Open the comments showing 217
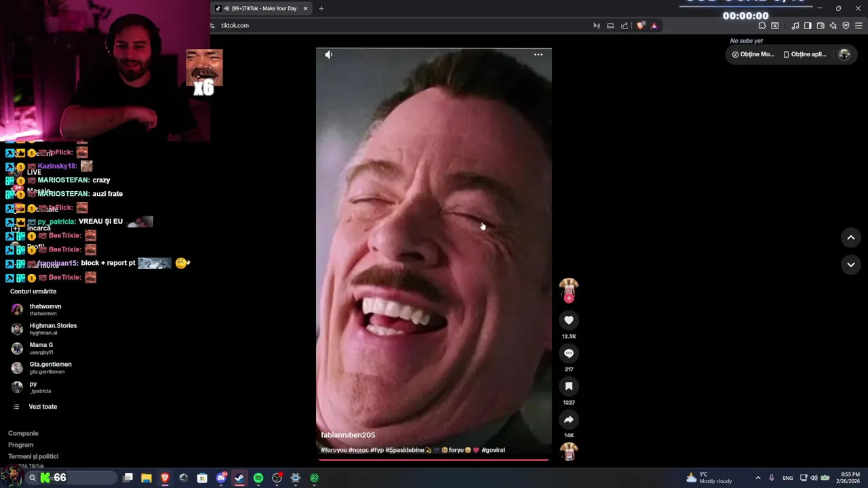The width and height of the screenshot is (868, 488). (569, 353)
